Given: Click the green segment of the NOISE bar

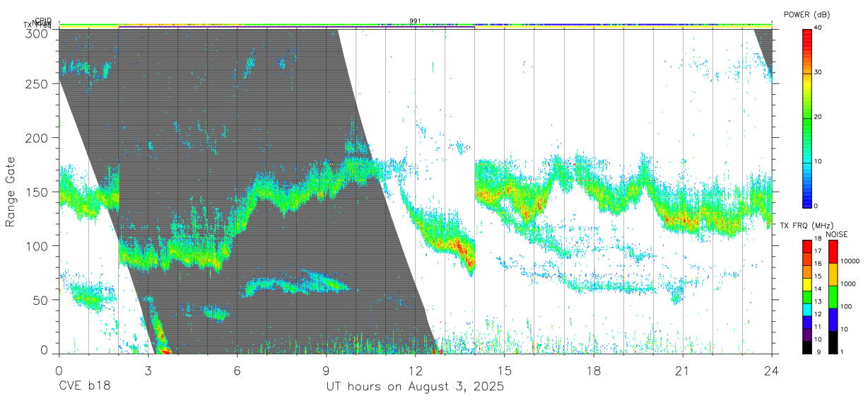Looking at the screenshot, I should pos(833,296).
